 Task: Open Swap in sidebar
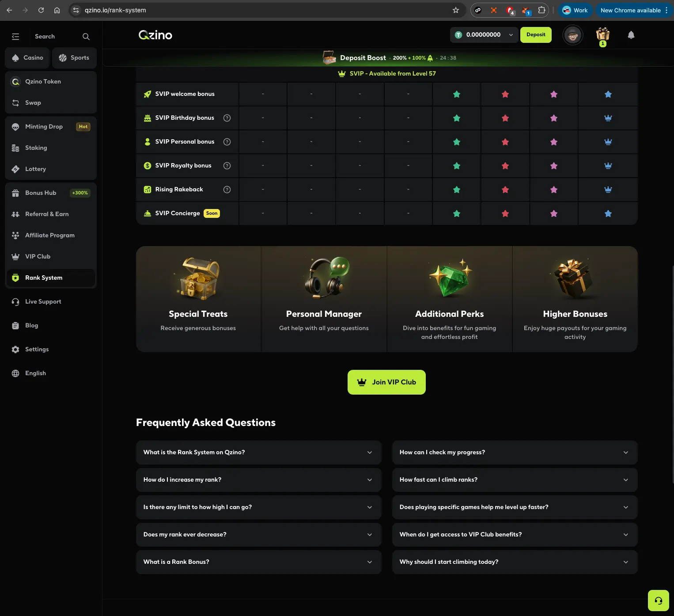51,103
